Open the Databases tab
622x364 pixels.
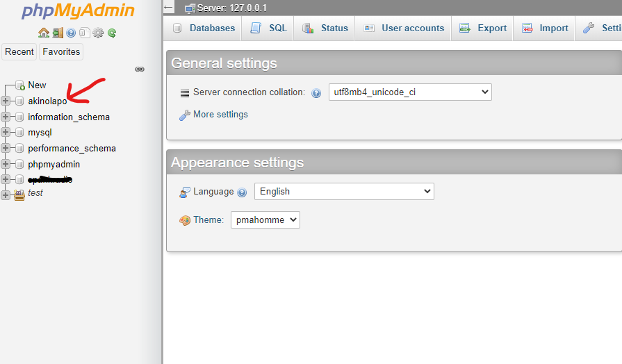pos(204,28)
